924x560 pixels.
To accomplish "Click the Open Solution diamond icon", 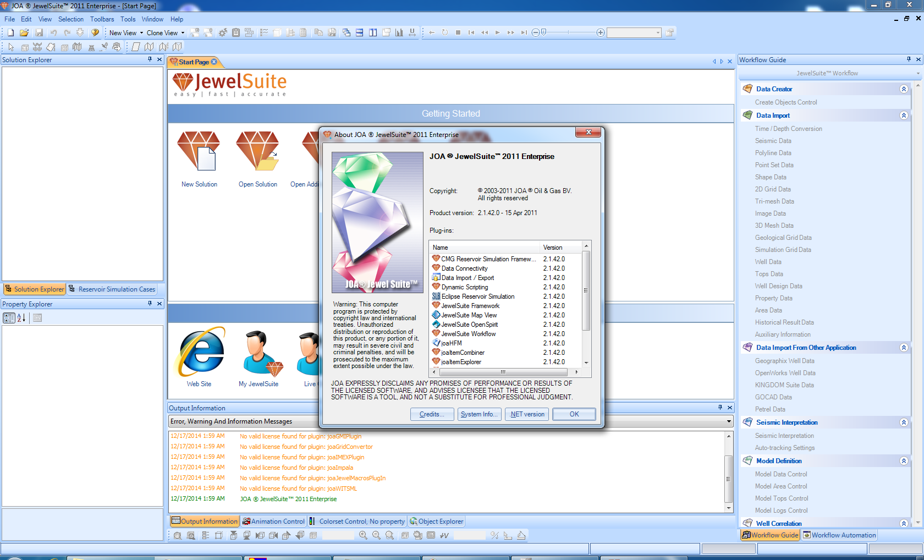I will (257, 151).
